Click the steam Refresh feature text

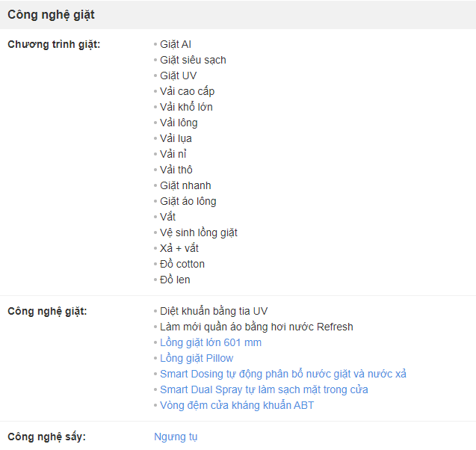[256, 327]
